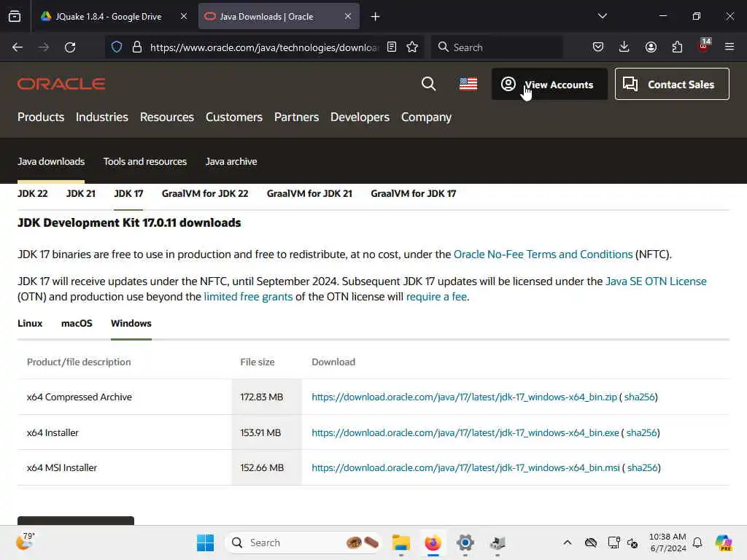Bookmark this page with the star icon
Screen dimensions: 747x560
[412, 47]
